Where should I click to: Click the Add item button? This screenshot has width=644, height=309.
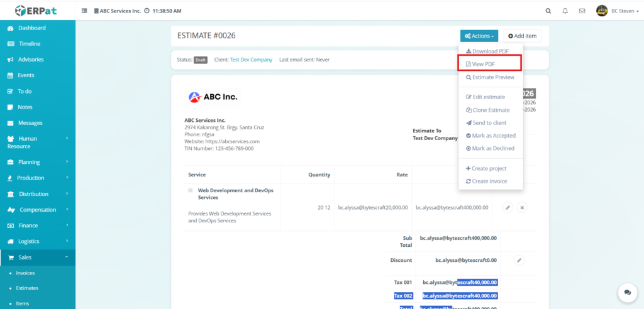click(x=522, y=36)
